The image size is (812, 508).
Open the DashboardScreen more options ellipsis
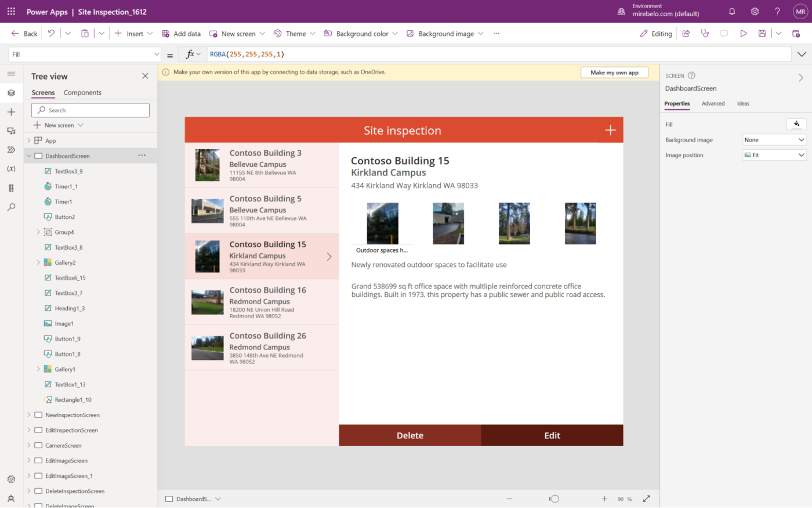[142, 156]
